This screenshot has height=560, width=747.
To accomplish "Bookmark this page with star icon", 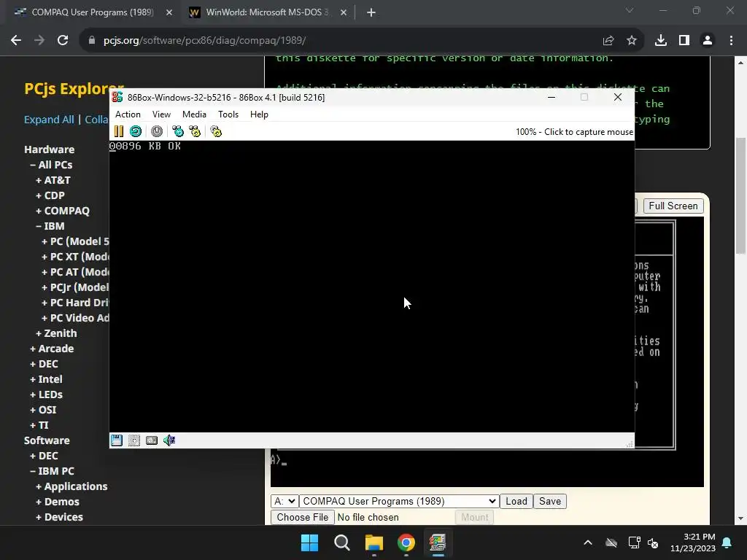I will click(632, 41).
